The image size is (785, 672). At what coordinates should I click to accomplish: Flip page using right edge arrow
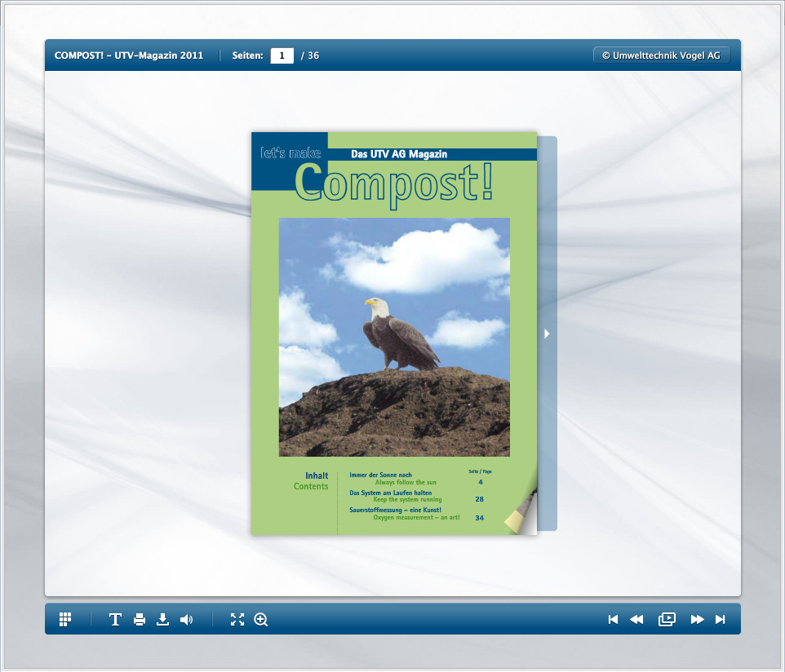click(547, 334)
